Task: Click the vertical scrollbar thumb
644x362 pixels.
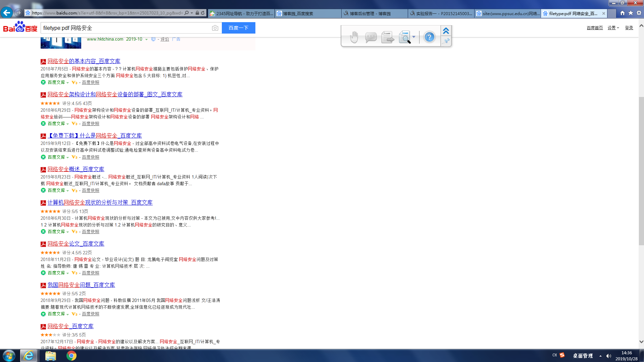Action: tap(641, 171)
